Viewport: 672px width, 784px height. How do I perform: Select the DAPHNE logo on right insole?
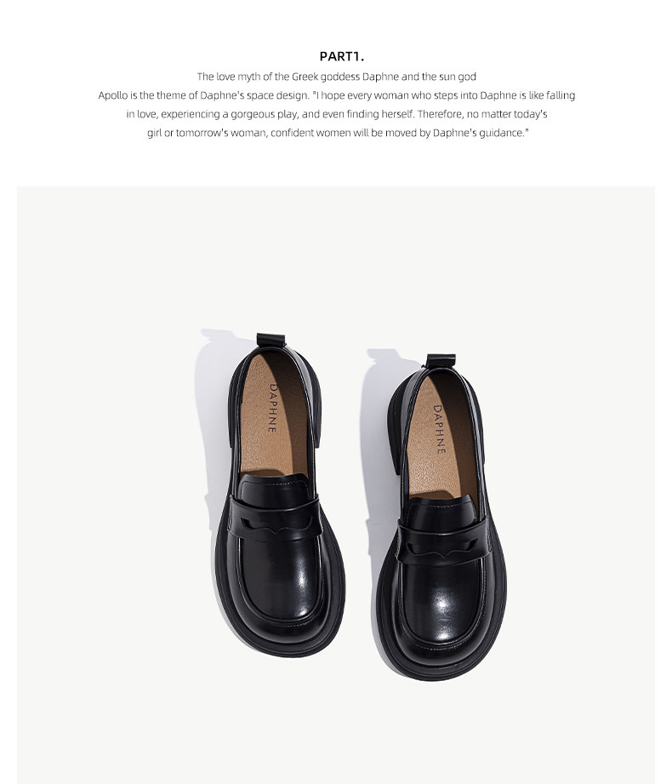(438, 430)
